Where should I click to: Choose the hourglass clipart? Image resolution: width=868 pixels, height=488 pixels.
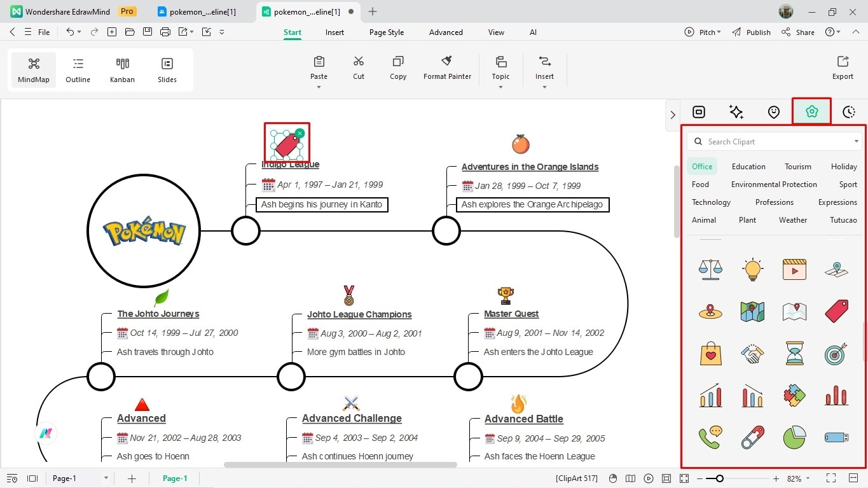(x=794, y=354)
